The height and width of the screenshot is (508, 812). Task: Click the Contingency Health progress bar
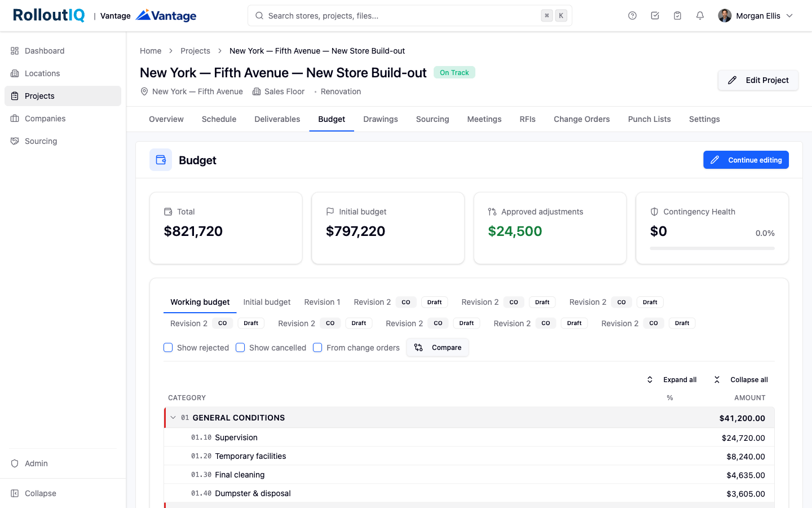(x=712, y=248)
